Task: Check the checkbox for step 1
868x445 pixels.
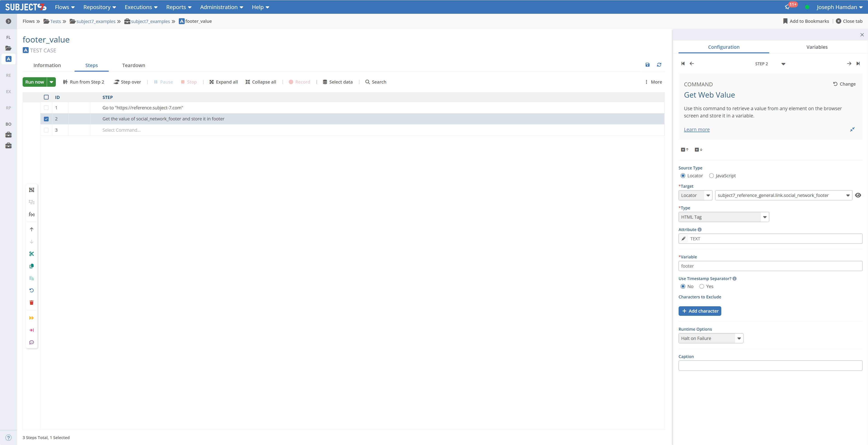Action: point(46,108)
